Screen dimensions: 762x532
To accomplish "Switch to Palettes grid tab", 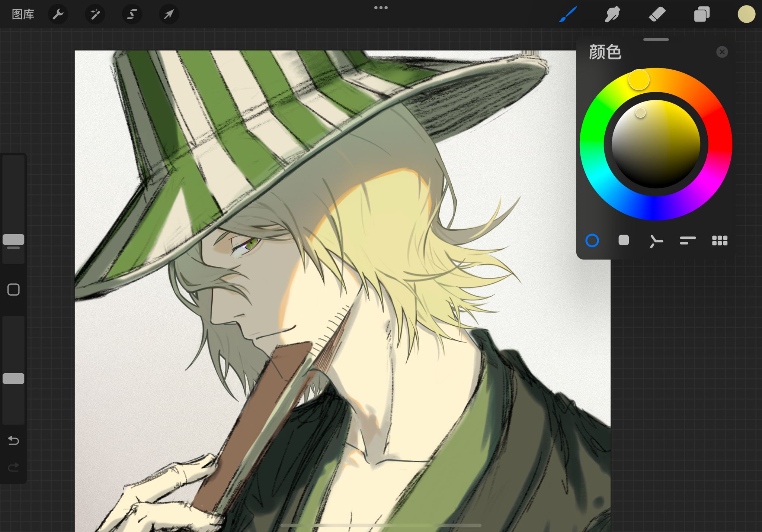I will tap(720, 241).
